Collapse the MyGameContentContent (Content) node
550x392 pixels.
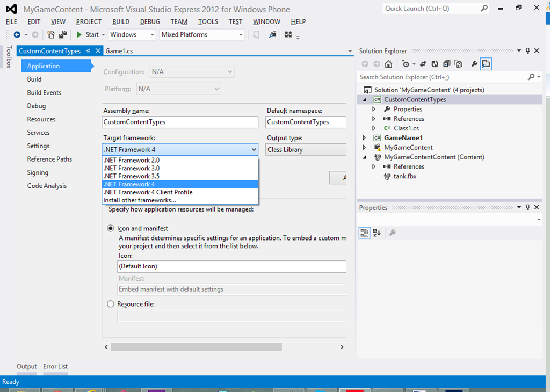click(x=365, y=157)
